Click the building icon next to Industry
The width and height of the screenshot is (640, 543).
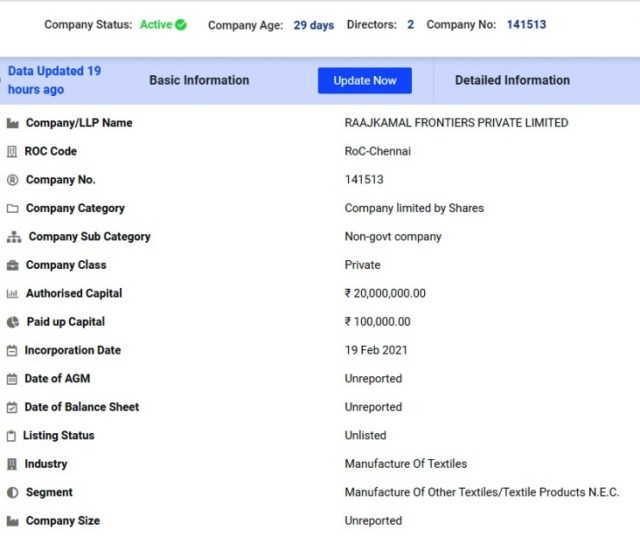click(x=13, y=464)
